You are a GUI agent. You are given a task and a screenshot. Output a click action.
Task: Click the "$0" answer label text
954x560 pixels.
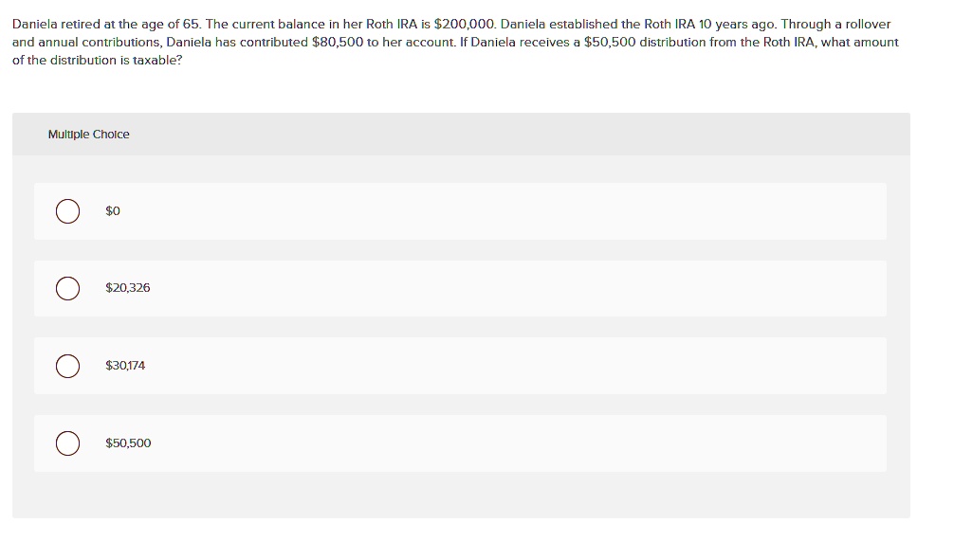[x=113, y=211]
